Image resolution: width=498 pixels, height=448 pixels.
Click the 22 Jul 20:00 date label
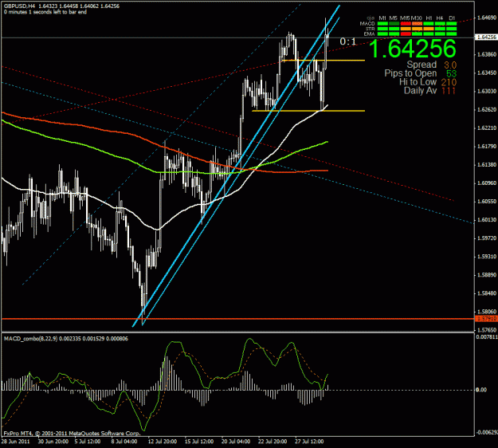273,442
